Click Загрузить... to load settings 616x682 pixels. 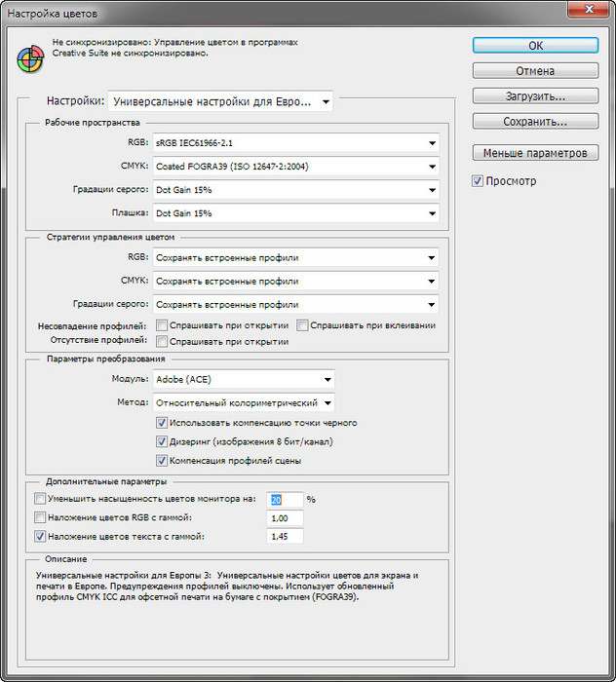(535, 96)
